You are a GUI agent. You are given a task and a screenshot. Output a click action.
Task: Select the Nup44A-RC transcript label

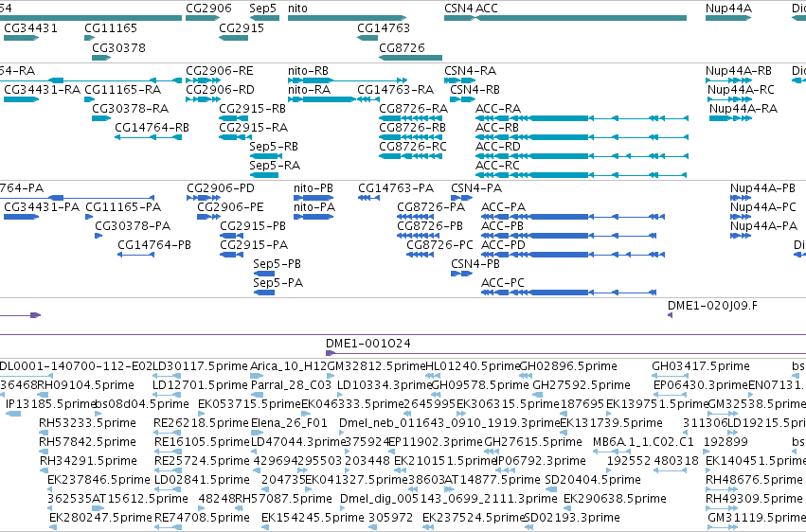(x=741, y=89)
